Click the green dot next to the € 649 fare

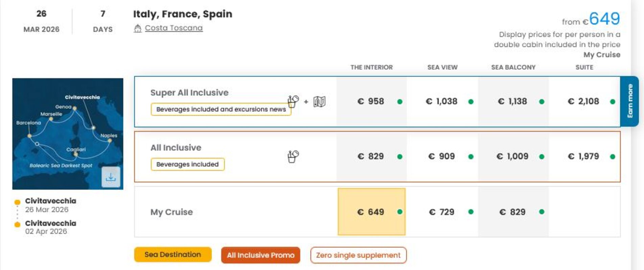(400, 212)
